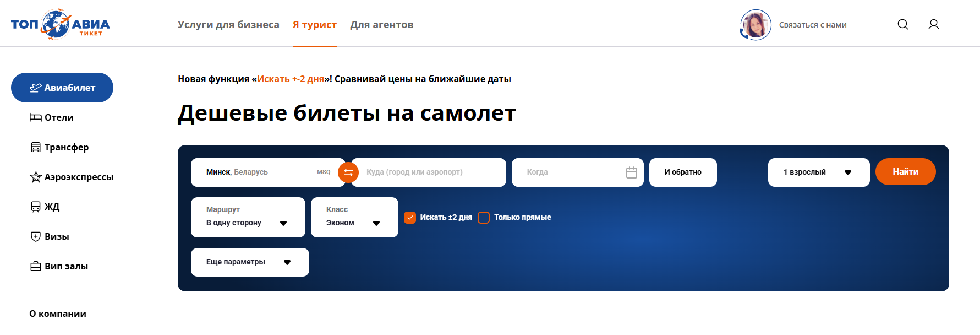Image resolution: width=980 pixels, height=335 pixels.
Task: Enable the Только прямые checkbox
Action: 484,218
